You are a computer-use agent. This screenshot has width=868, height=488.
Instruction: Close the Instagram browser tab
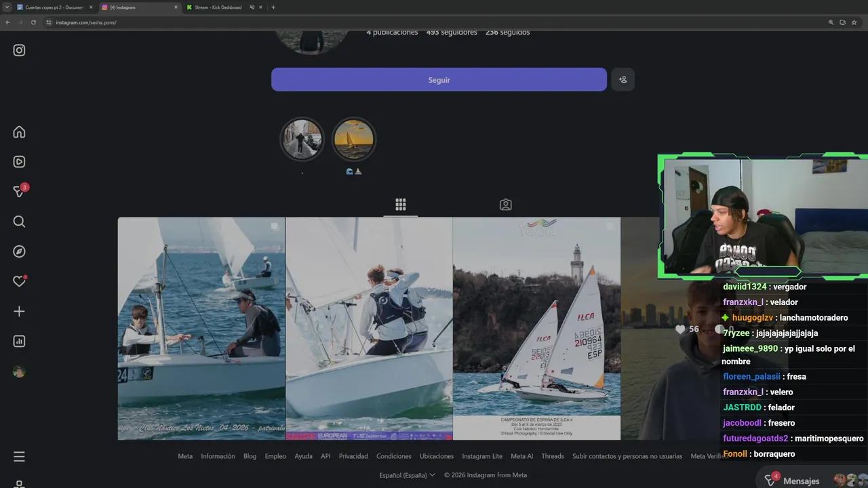pyautogui.click(x=176, y=7)
